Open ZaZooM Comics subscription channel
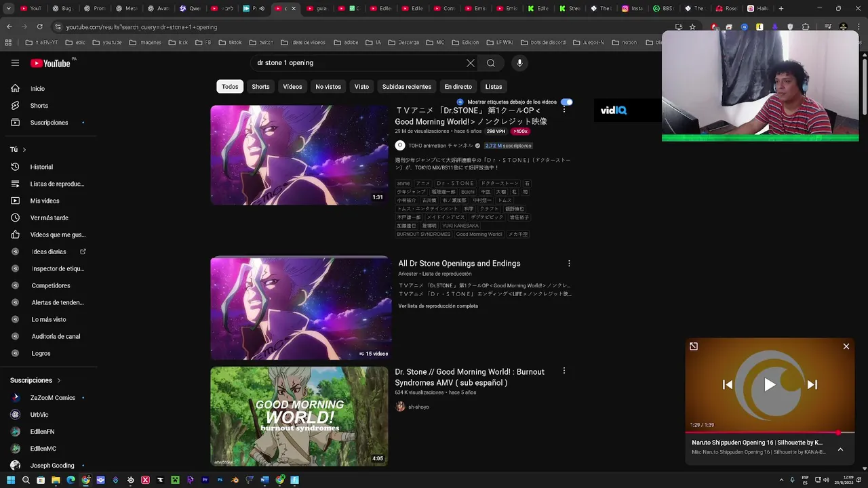 [47, 398]
